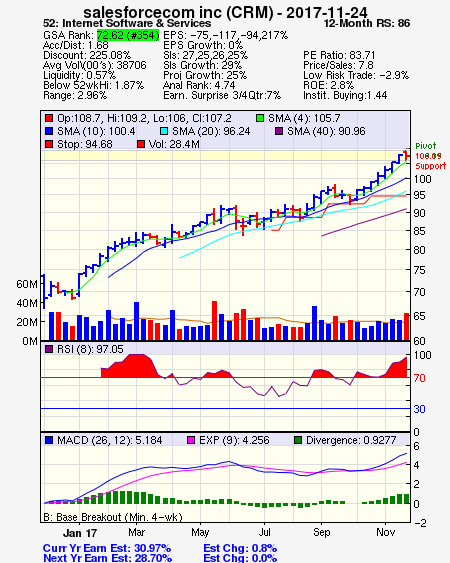The height and width of the screenshot is (563, 450).
Task: Click the red RSI 70 threshold label
Action: pos(419,378)
